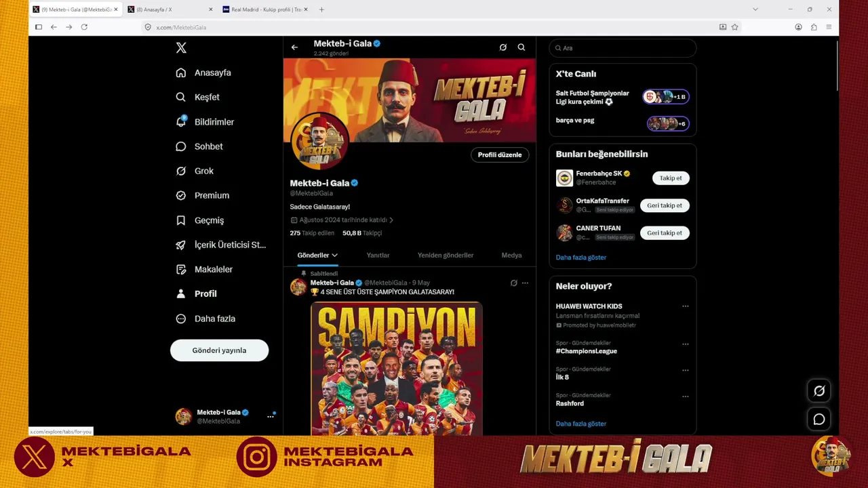Open browser extensions icon
The image size is (868, 488).
point(814,27)
